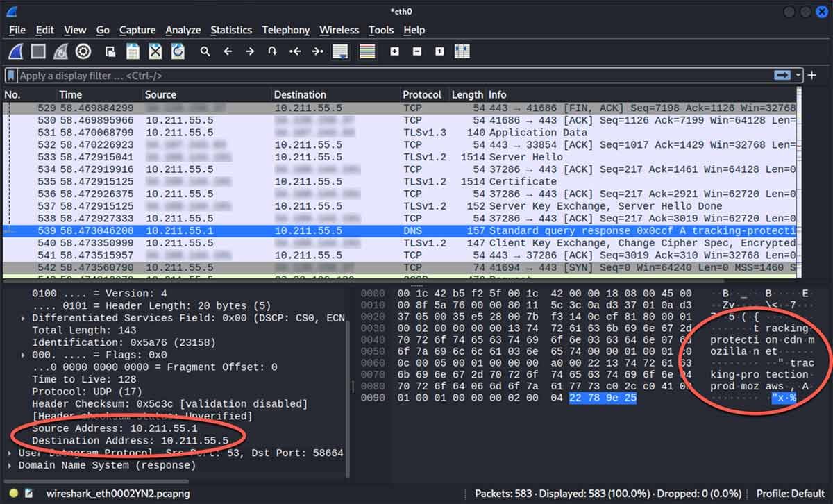Restart the current capture
This screenshot has height=504, width=833.
pyautogui.click(x=60, y=52)
